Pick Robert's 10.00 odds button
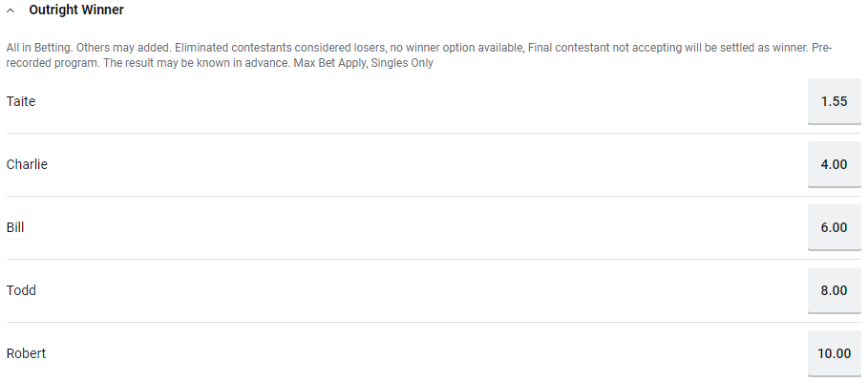 (835, 353)
